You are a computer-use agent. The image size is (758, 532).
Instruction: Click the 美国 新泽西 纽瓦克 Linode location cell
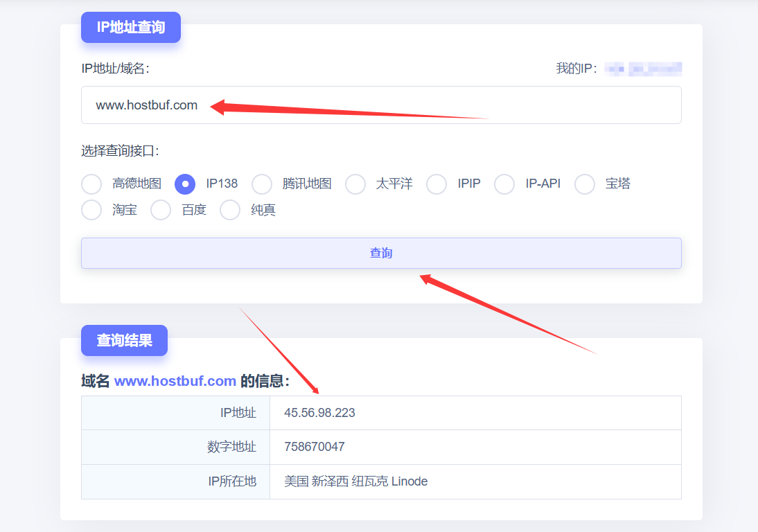pyautogui.click(x=356, y=481)
